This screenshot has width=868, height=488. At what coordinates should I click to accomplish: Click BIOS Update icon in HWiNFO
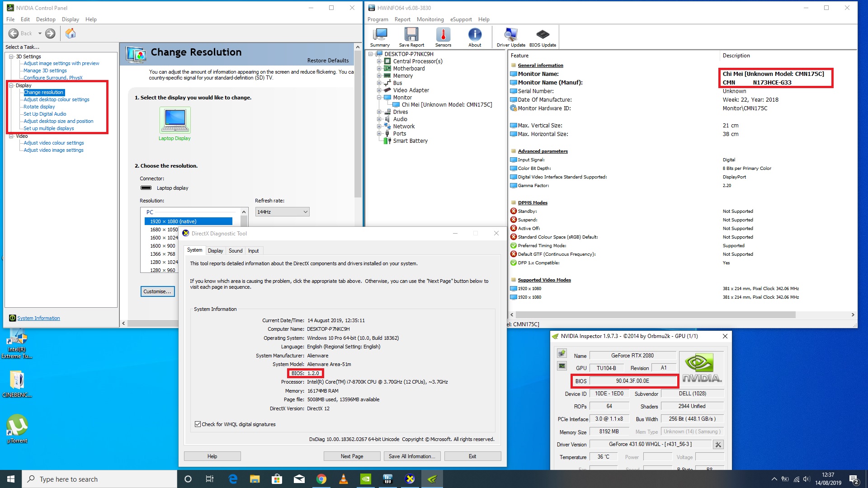[x=542, y=37]
